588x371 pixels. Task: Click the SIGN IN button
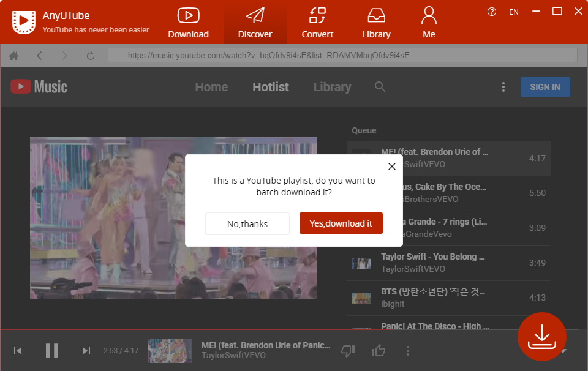pyautogui.click(x=545, y=87)
